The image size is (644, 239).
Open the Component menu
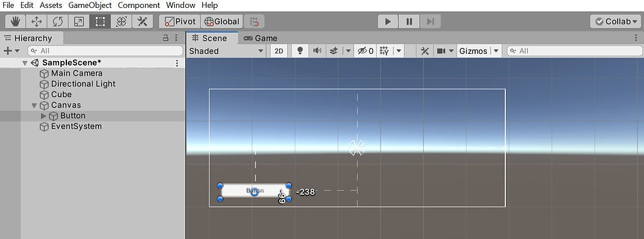(139, 5)
